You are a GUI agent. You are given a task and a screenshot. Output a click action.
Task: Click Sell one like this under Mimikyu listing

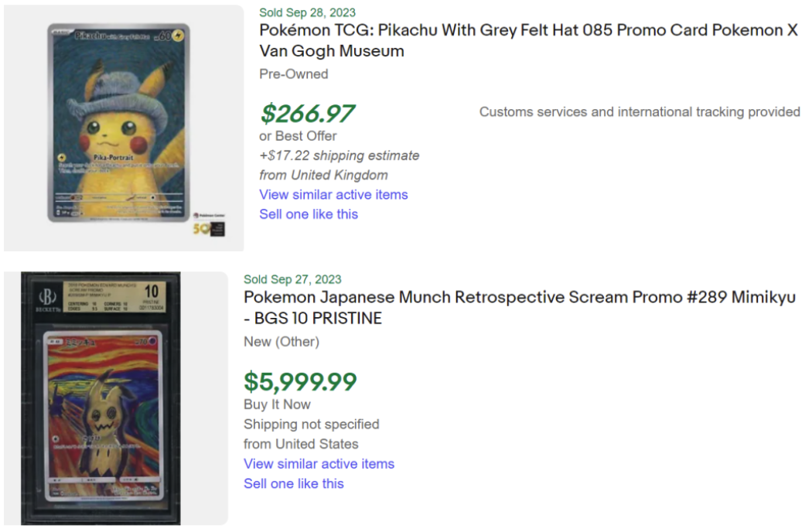293,483
